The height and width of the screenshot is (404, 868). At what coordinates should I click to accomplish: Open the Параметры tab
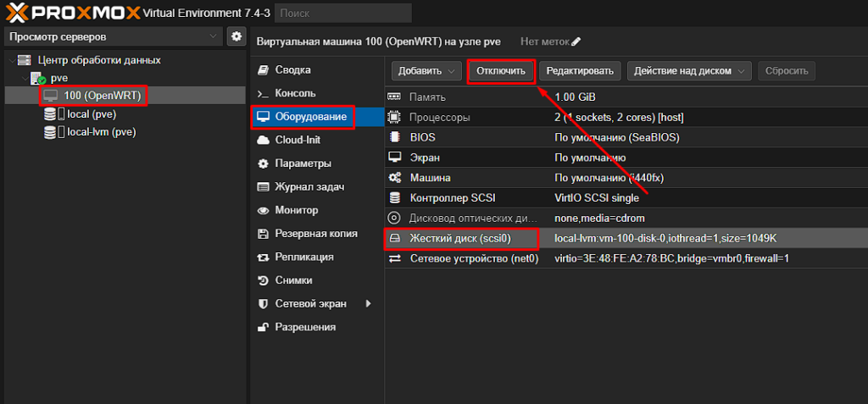click(317, 163)
